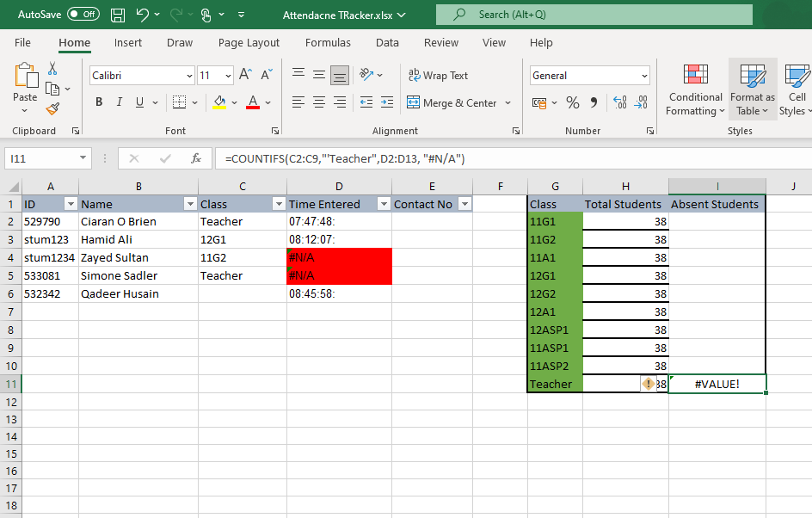This screenshot has height=518, width=812.
Task: Click the Wrap Text button
Action: click(439, 76)
